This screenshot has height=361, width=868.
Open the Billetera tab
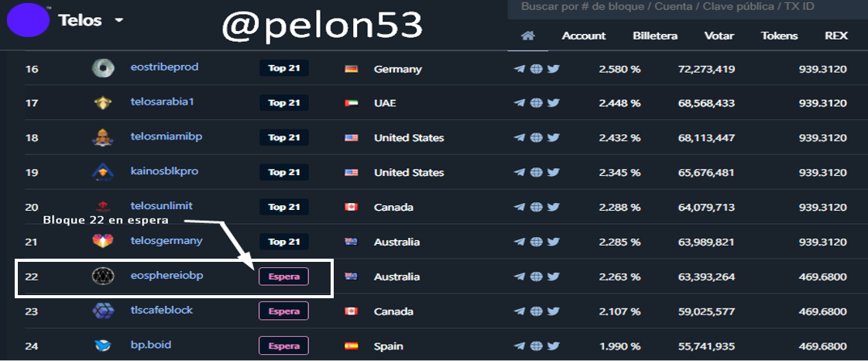click(x=655, y=36)
